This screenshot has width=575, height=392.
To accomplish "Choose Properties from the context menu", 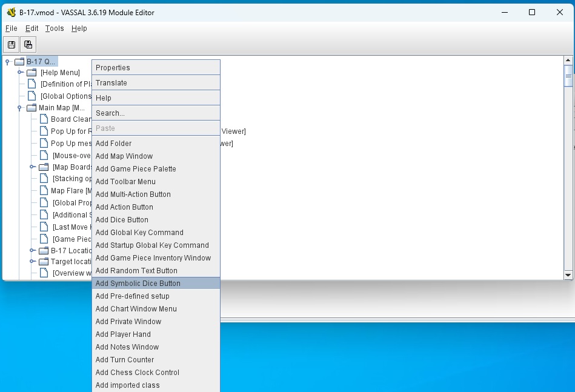I will 156,67.
